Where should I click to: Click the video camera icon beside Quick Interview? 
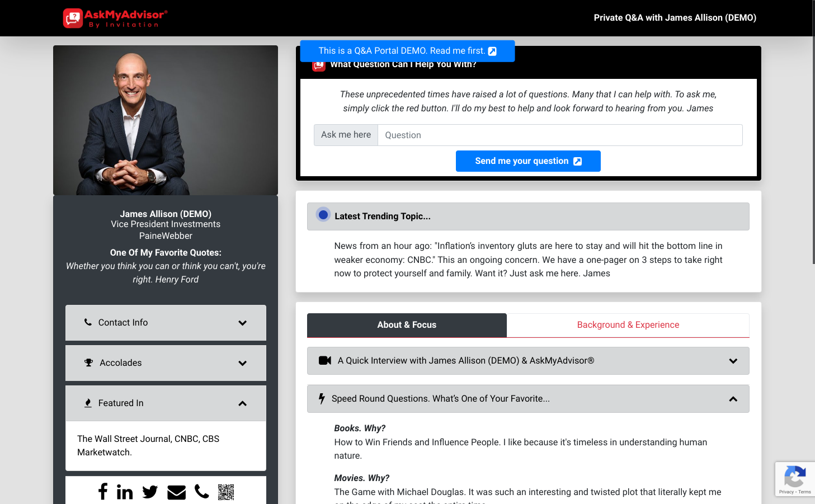[x=325, y=361]
